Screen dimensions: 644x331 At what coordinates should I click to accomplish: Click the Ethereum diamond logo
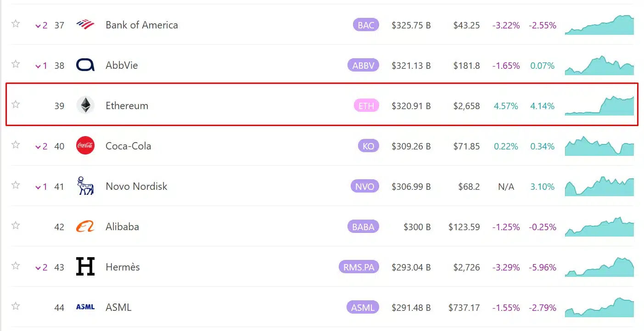[x=85, y=105]
